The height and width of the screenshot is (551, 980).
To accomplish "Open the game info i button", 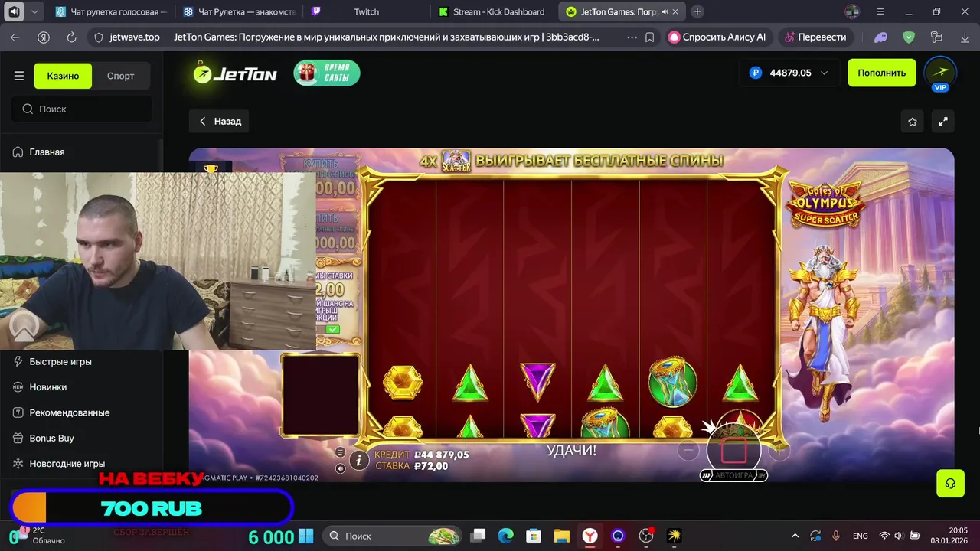I will tap(358, 460).
